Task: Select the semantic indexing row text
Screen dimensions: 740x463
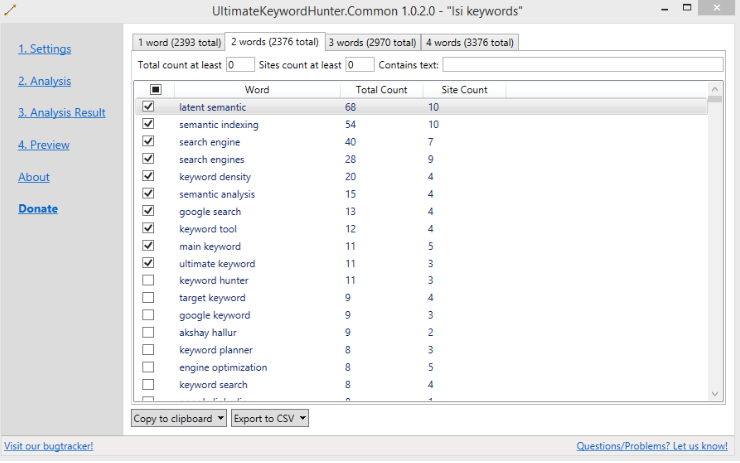Action: (x=219, y=125)
